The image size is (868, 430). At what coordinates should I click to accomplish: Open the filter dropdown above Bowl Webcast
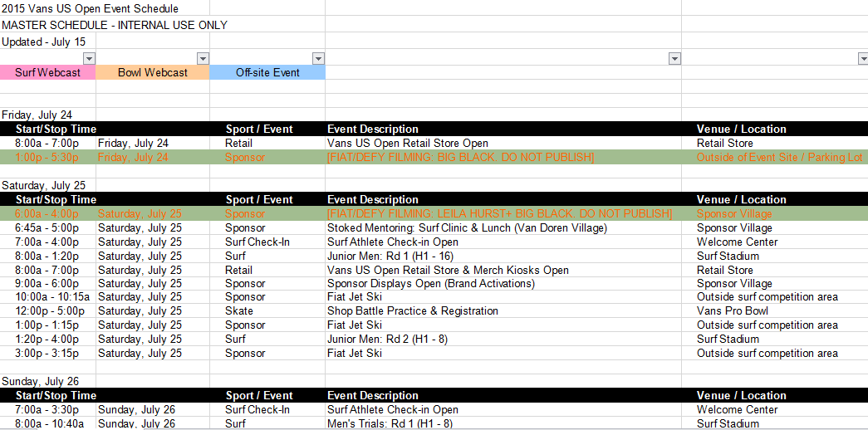point(204,58)
